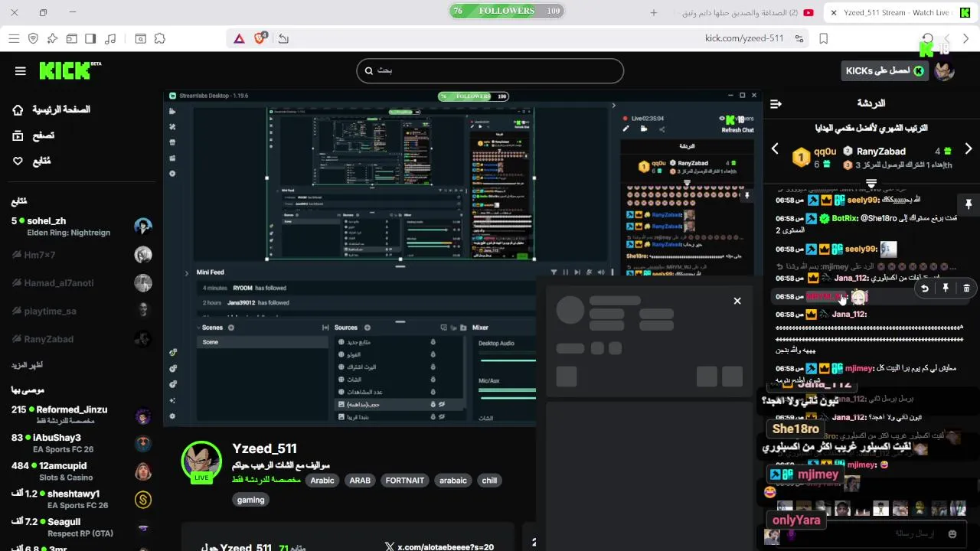Select the Scene item in Scenes list
This screenshot has height=551, width=980.
coord(263,342)
